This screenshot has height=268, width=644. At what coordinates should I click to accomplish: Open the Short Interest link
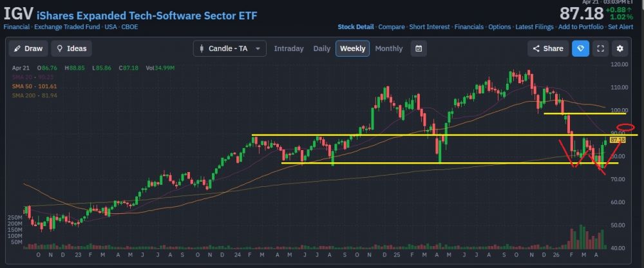(430, 26)
